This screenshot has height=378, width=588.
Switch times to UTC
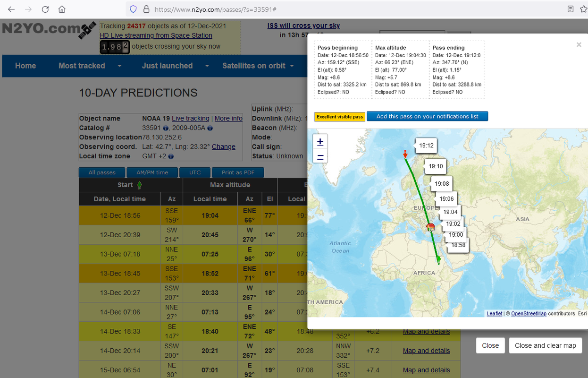click(x=195, y=172)
